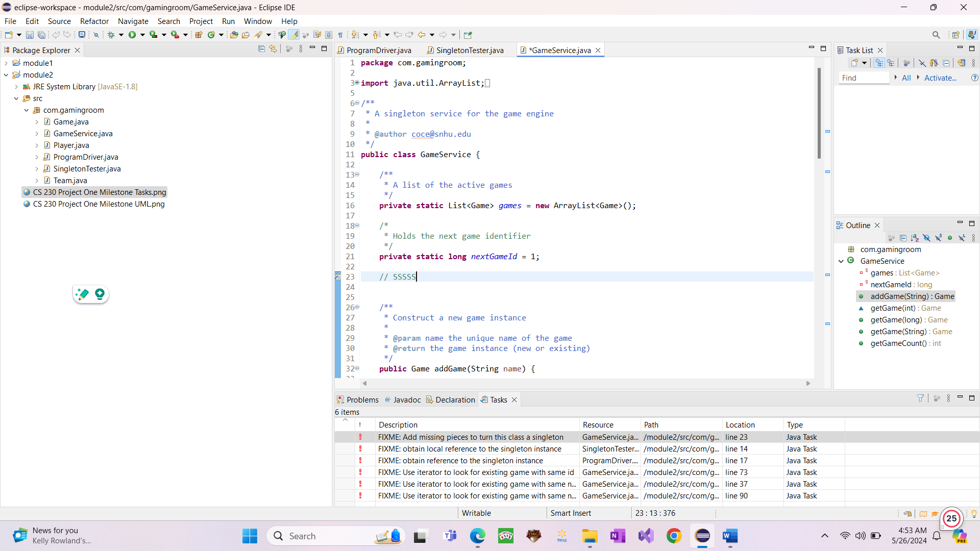
Task: Click the Run (green play) toolbar button
Action: pyautogui.click(x=132, y=35)
